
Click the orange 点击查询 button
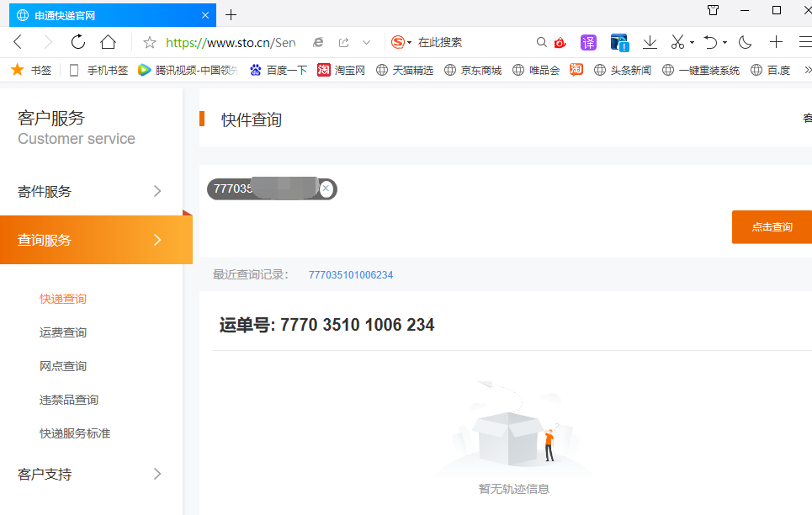pyautogui.click(x=772, y=227)
